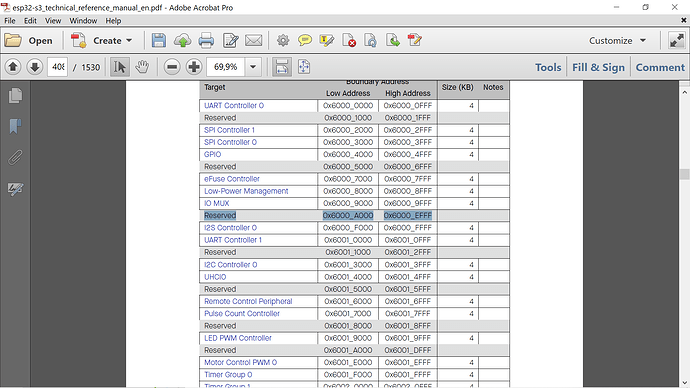Go to previous page arrow
The height and width of the screenshot is (388, 690).
(x=13, y=67)
